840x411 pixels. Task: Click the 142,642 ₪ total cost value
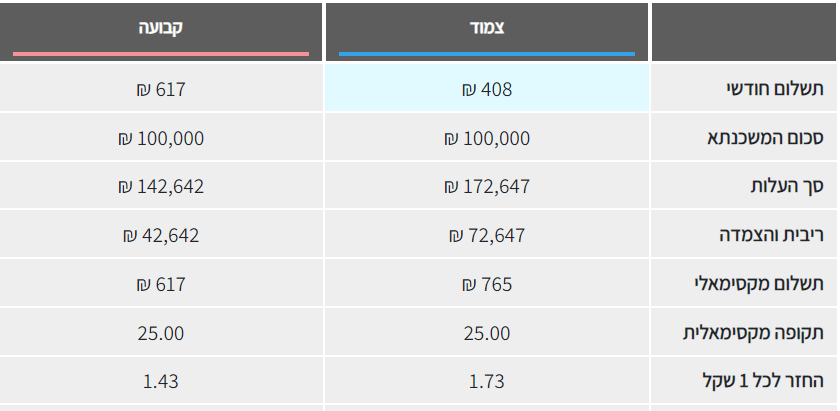160,187
